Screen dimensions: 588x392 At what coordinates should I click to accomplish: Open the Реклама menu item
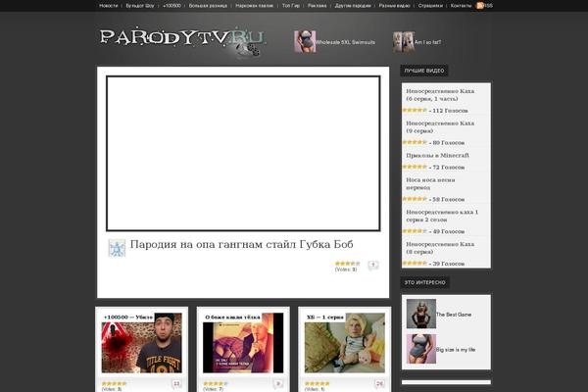(x=317, y=6)
